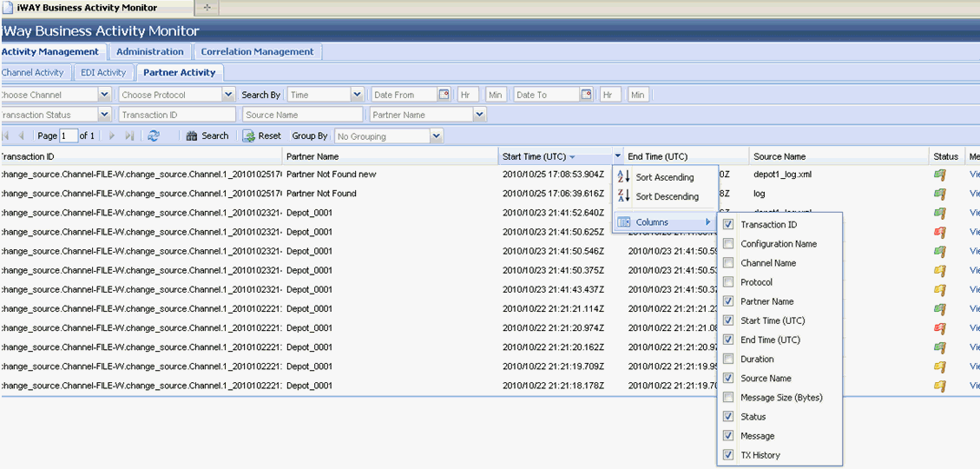This screenshot has width=980, height=469.
Task: Uncheck the End Time (UTC) column checkbox
Action: pos(728,340)
